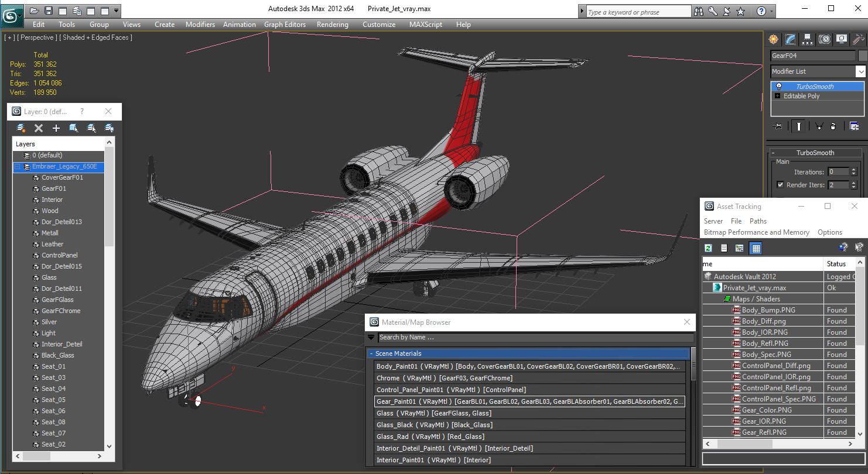868x474 pixels.
Task: Click Status Log icon in Asset Tracking
Action: click(724, 248)
